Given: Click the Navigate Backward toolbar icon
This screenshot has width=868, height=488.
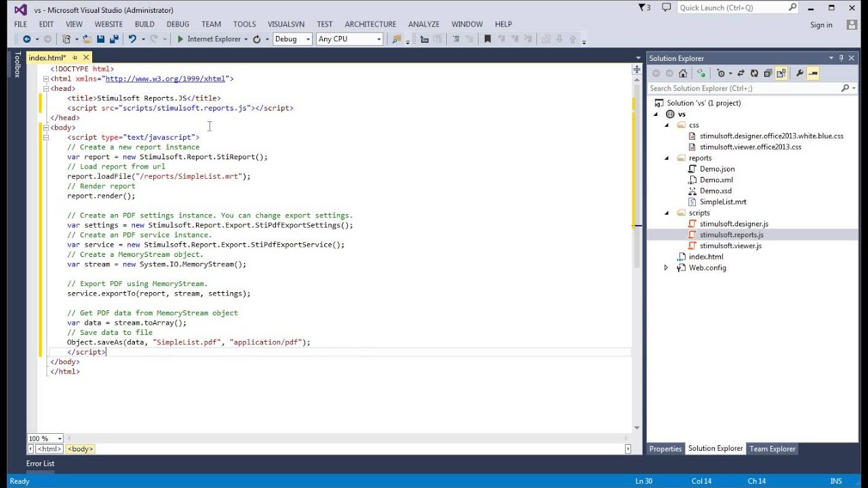Looking at the screenshot, I should point(26,39).
